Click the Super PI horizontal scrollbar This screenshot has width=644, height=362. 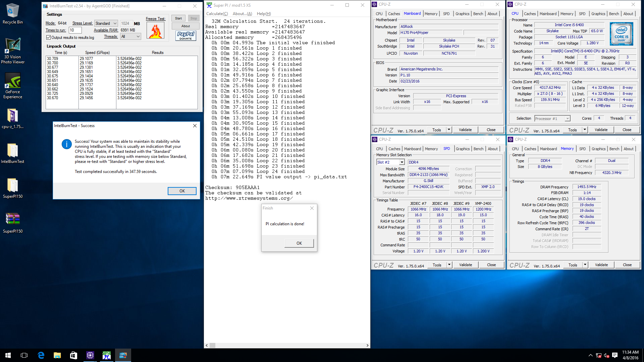click(287, 345)
